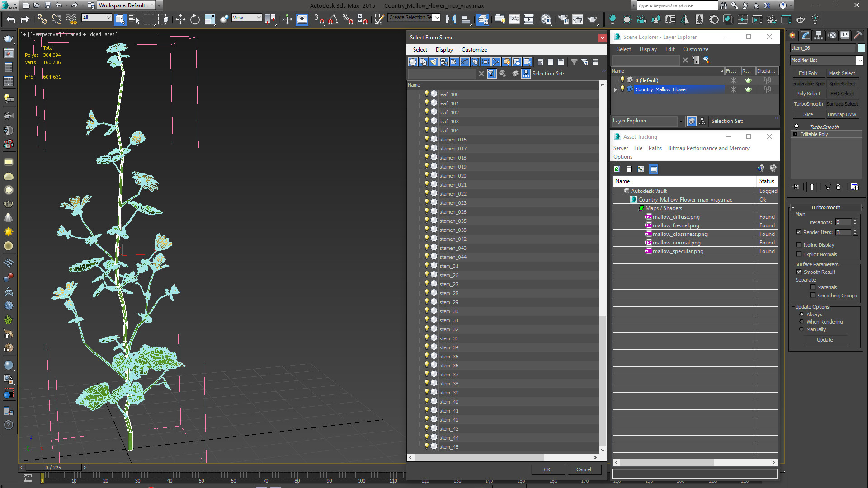Click the Unwrap UVW modifier button
Image resolution: width=868 pixels, height=488 pixels.
[842, 114]
